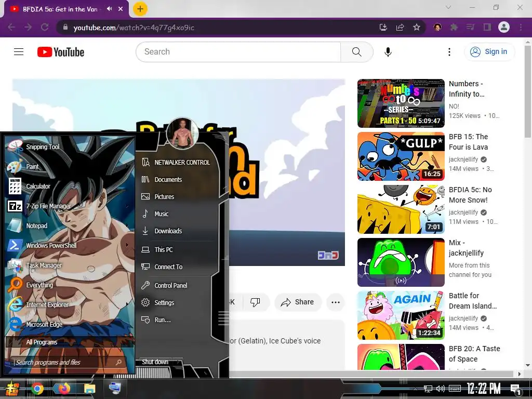The width and height of the screenshot is (532, 399).
Task: Open Firefox from the taskbar
Action: (x=63, y=389)
